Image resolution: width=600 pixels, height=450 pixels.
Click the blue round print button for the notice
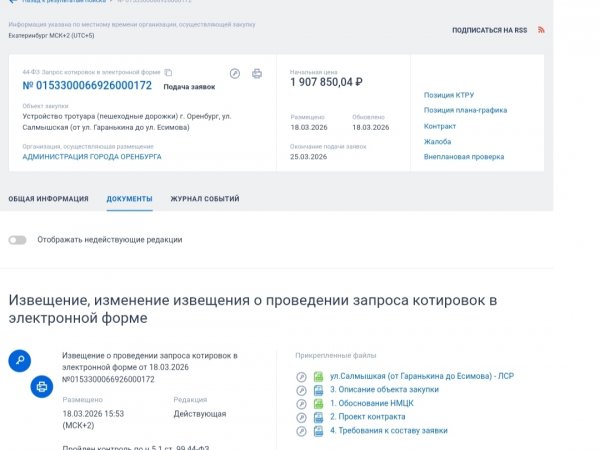[42, 386]
